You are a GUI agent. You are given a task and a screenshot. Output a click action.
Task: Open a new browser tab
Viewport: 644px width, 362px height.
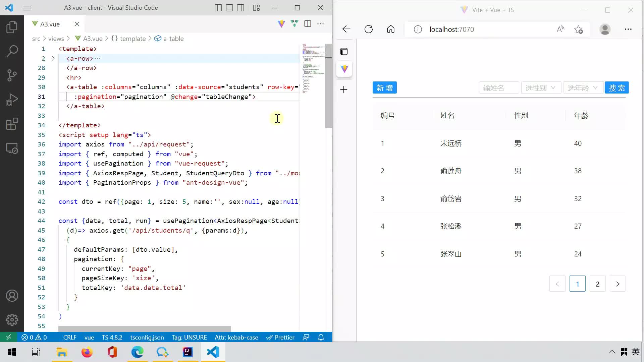click(x=344, y=89)
